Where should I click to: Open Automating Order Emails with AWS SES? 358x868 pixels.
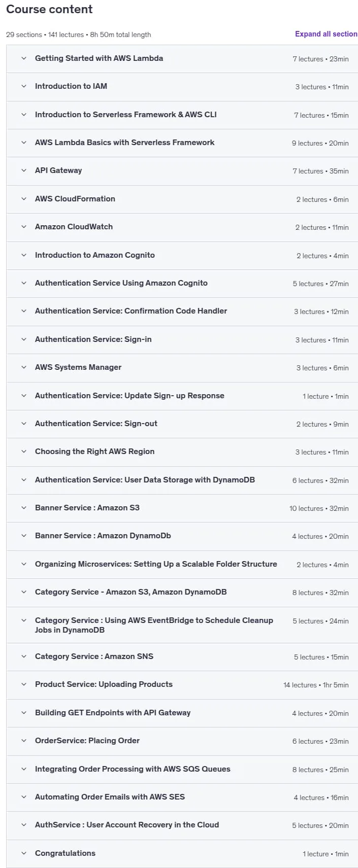coord(110,797)
